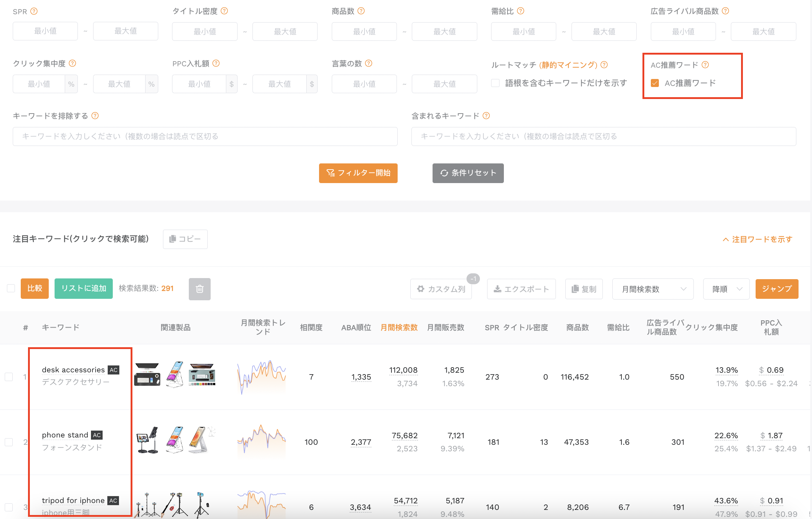Click first product thumbnail for desk accessories
Image resolution: width=812 pixels, height=519 pixels.
pos(147,375)
